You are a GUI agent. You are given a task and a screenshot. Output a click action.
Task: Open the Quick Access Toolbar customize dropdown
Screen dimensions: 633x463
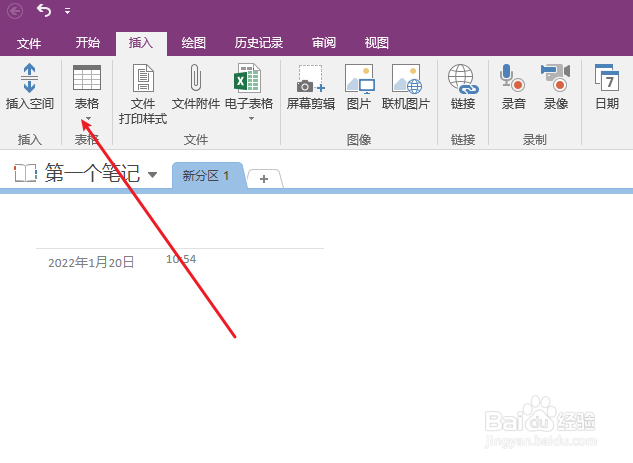(67, 11)
